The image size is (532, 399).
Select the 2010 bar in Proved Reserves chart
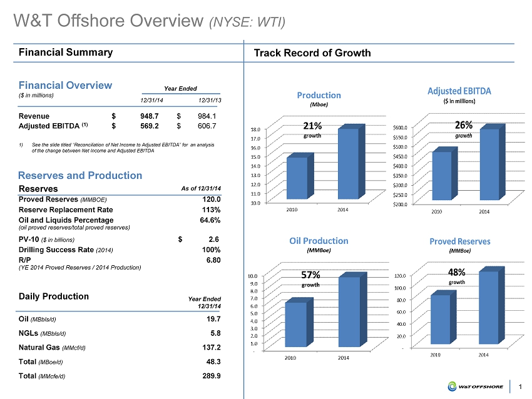point(440,319)
